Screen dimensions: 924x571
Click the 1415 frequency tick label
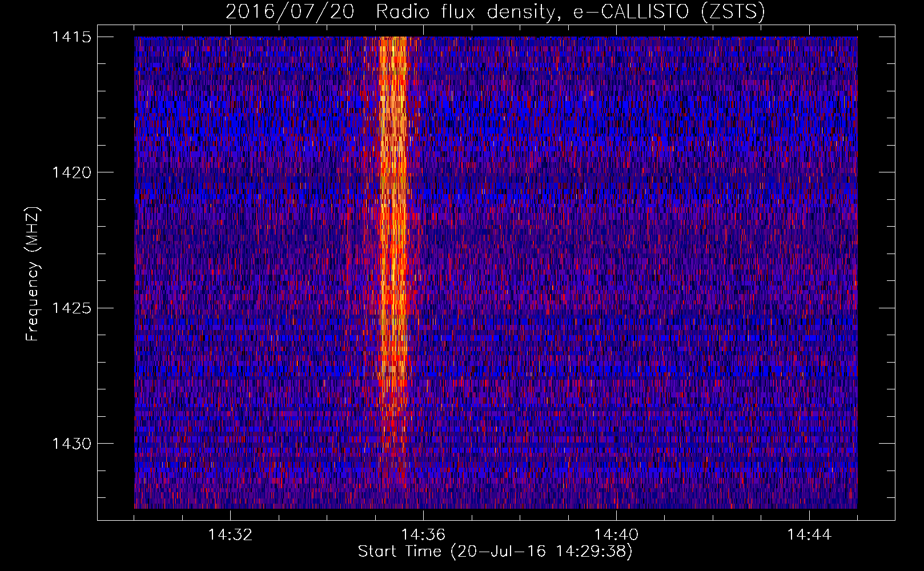[x=71, y=37]
